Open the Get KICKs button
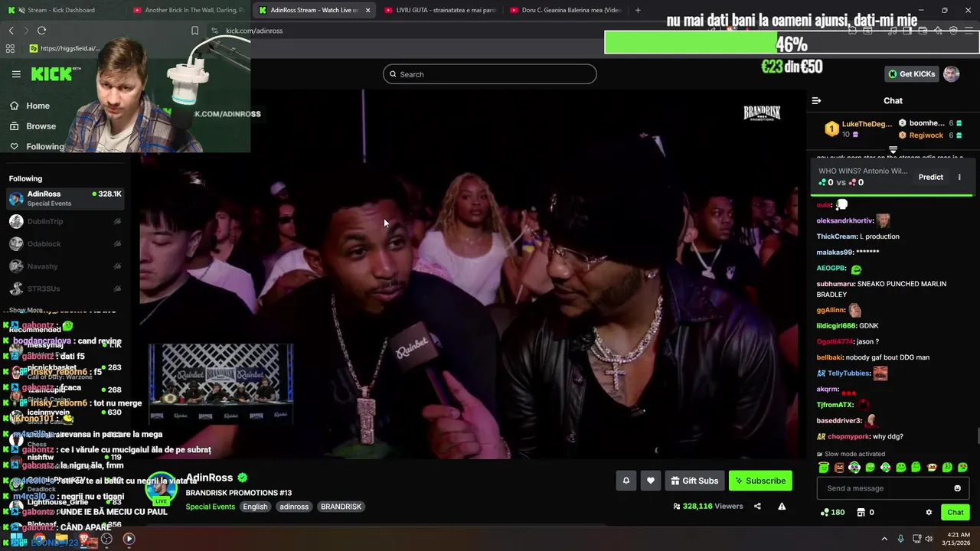This screenshot has height=551, width=980. [x=911, y=74]
